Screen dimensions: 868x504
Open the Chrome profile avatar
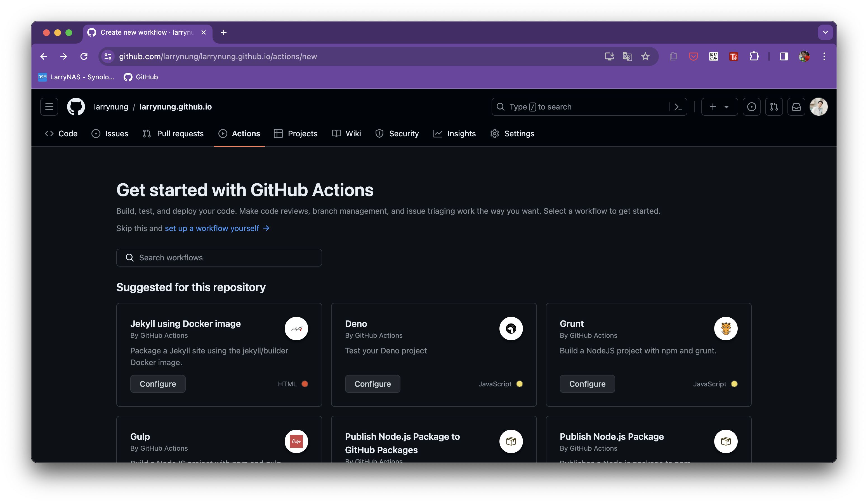point(804,56)
